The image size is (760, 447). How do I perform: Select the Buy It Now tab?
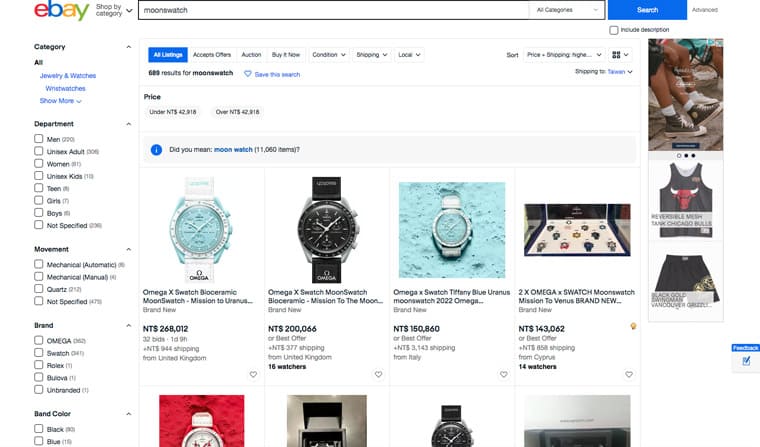[285, 55]
